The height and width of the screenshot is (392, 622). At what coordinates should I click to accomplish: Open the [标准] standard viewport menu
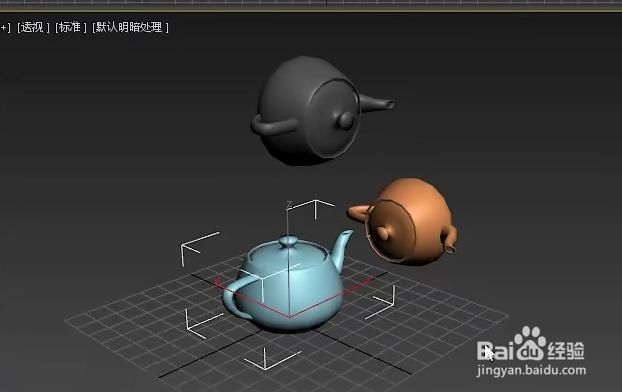pyautogui.click(x=71, y=27)
